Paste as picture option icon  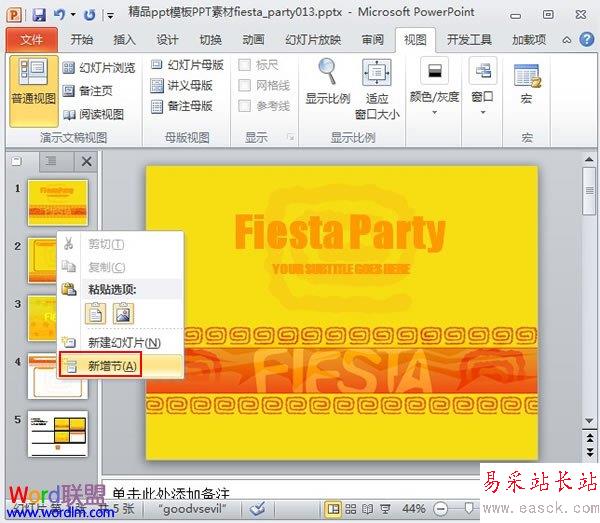(123, 314)
